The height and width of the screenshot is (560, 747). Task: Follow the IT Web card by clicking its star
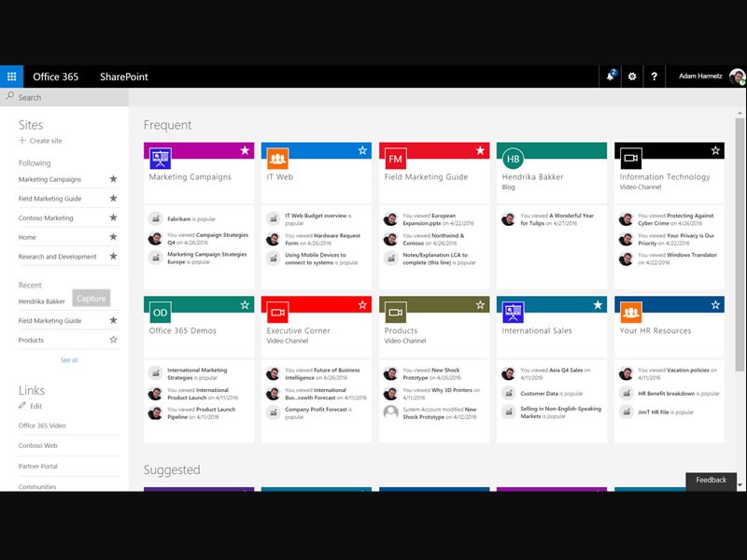(362, 148)
